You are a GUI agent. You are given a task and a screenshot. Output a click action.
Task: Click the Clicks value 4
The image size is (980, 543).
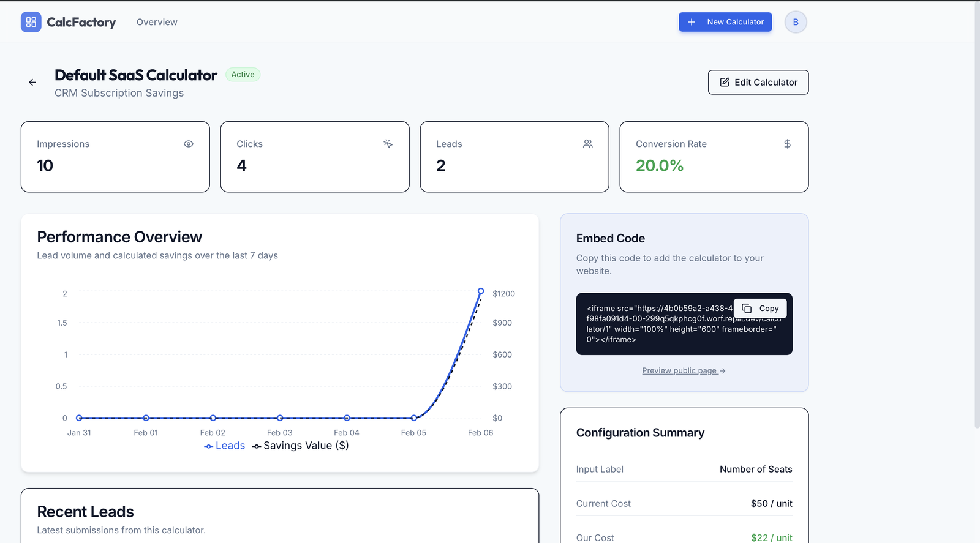click(242, 165)
